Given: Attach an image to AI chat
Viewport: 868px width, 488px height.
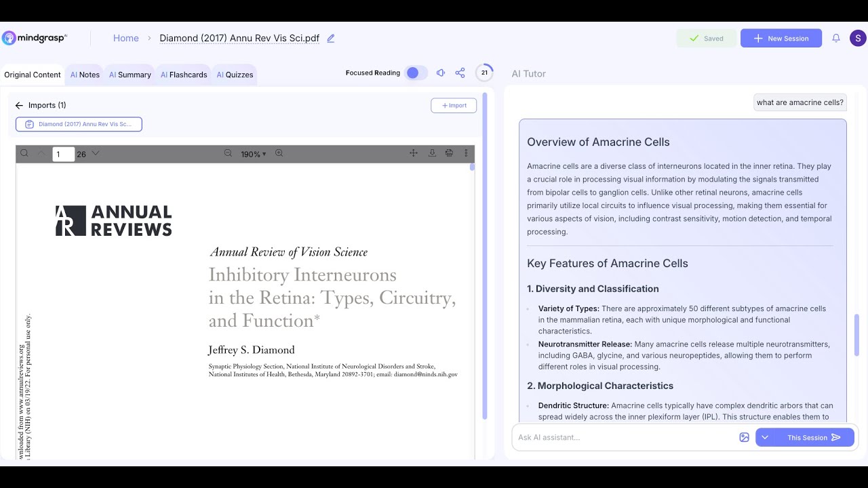Looking at the screenshot, I should [x=744, y=437].
